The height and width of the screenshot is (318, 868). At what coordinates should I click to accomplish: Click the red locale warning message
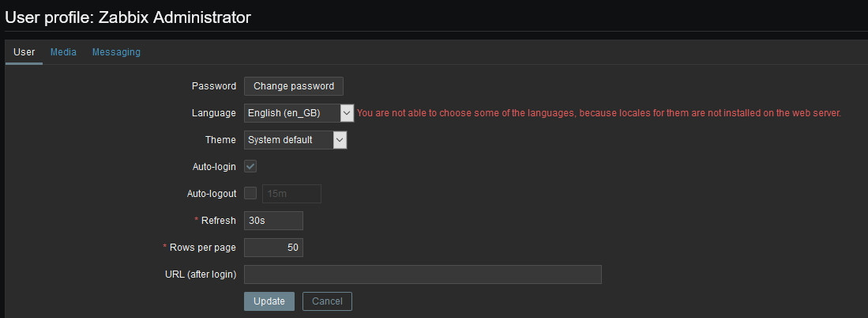click(599, 113)
